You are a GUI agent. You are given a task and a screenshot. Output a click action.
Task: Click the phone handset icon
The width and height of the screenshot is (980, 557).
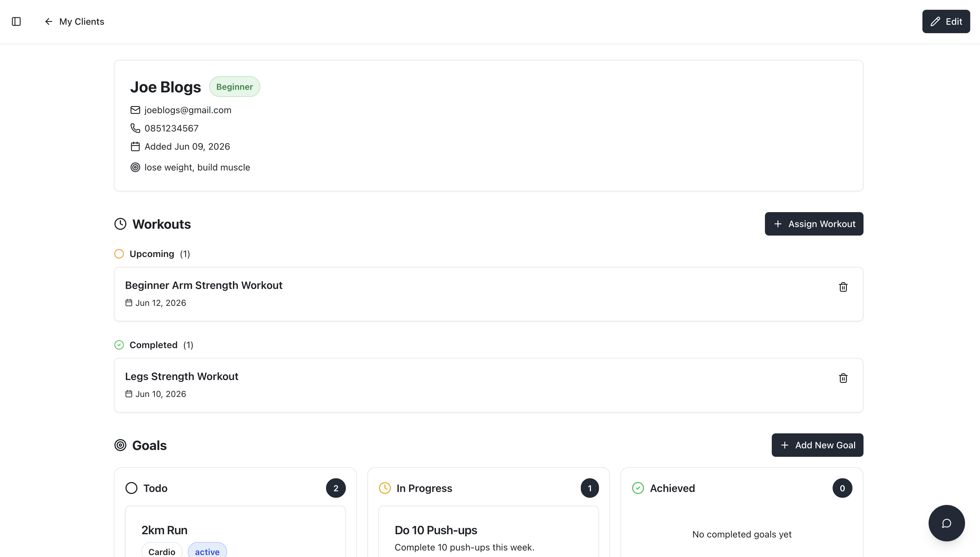click(135, 128)
